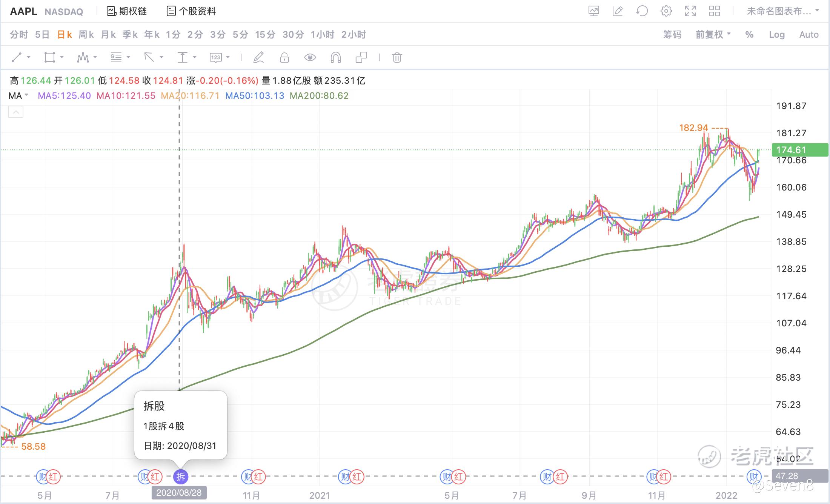
Task: Toggle Auto scale
Action: click(x=809, y=35)
